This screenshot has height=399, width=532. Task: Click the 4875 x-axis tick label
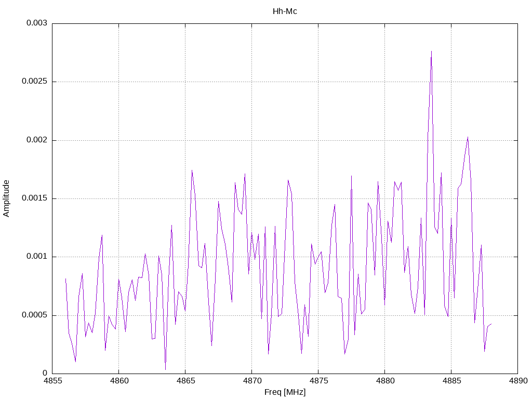click(x=318, y=381)
